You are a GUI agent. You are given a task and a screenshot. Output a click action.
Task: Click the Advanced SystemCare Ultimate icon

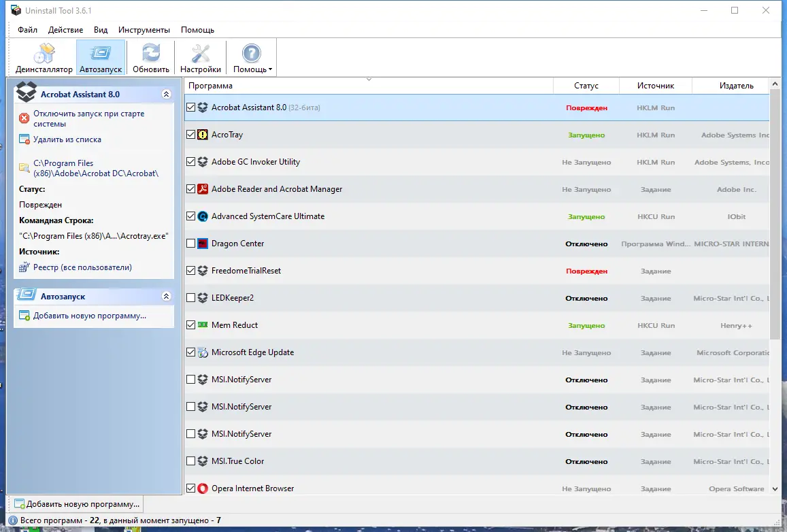(203, 216)
